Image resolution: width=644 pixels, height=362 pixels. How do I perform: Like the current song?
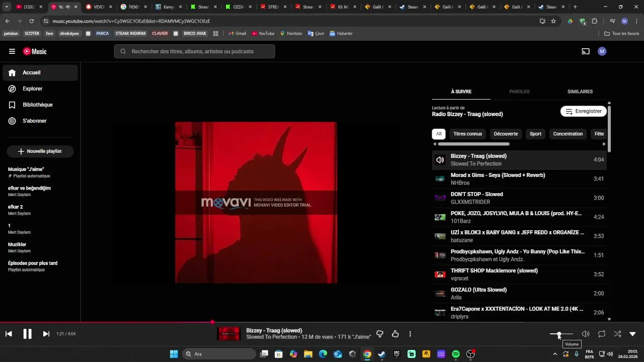(395, 334)
